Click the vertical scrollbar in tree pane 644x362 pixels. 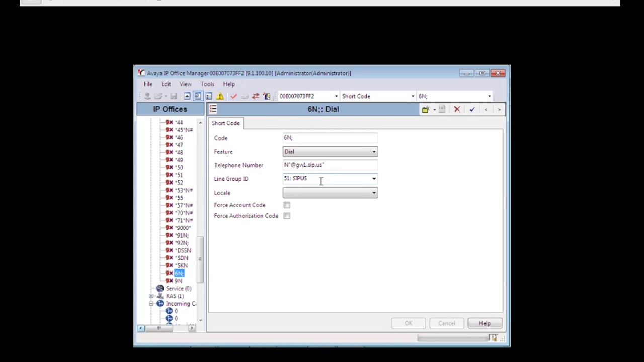click(200, 260)
